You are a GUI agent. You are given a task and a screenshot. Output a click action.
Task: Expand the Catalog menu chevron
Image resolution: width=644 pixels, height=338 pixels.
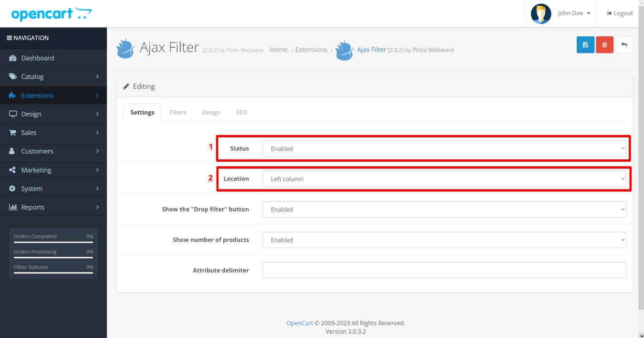[97, 77]
